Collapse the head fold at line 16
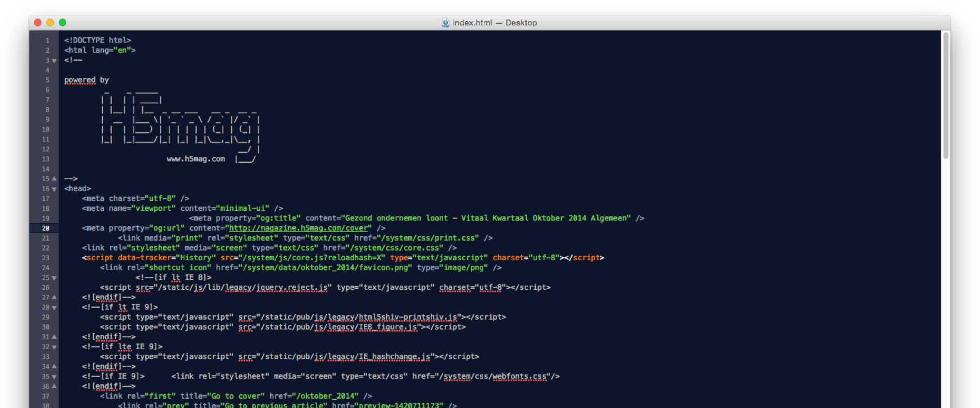This screenshot has height=408, width=980. tap(54, 190)
